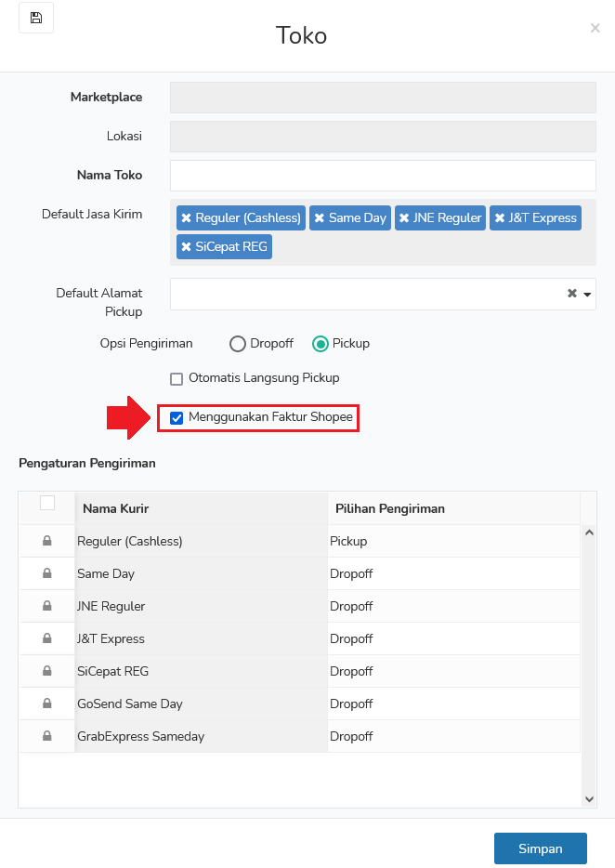Open the Default Alamat Pickup dropdown arrow
This screenshot has height=868, width=615.
click(587, 295)
